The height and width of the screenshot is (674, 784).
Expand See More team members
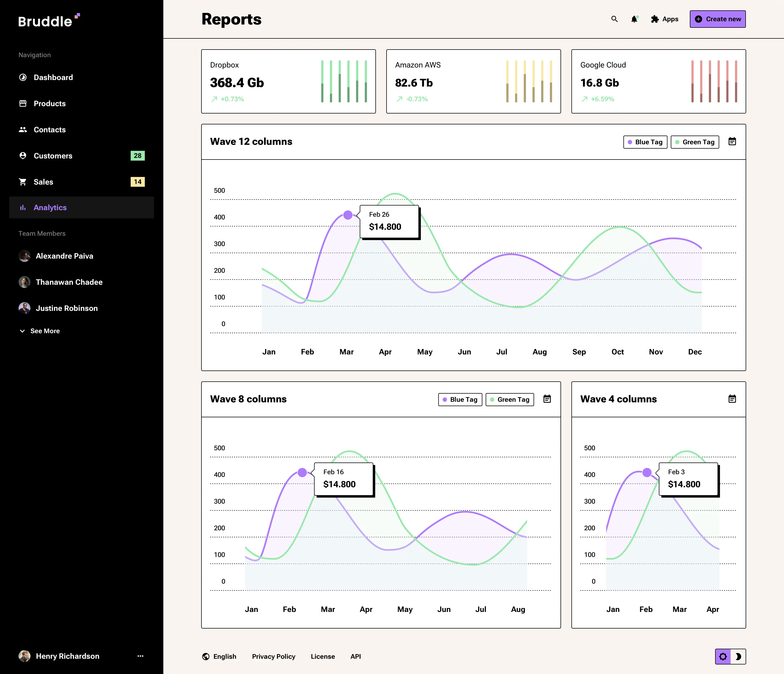coord(40,331)
